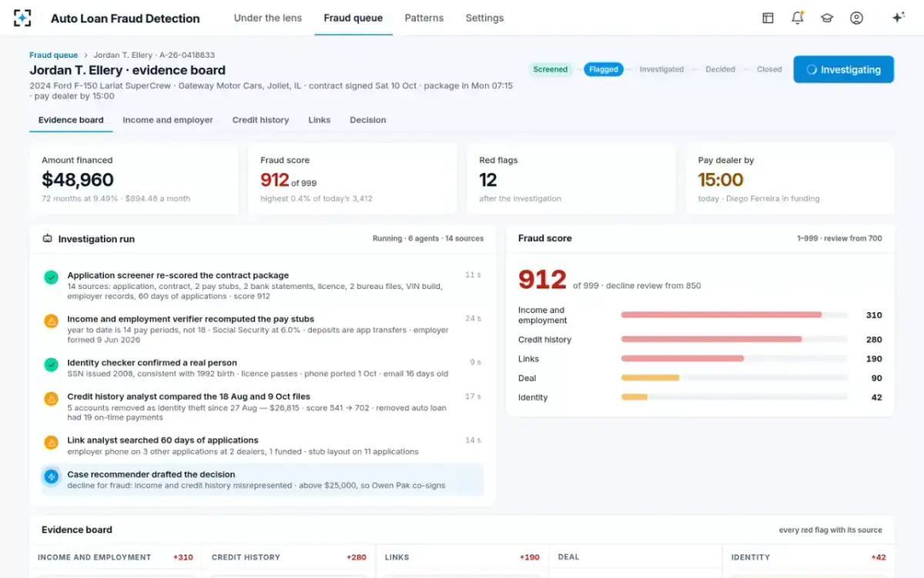Click the Identity checker green check icon

[x=51, y=365]
